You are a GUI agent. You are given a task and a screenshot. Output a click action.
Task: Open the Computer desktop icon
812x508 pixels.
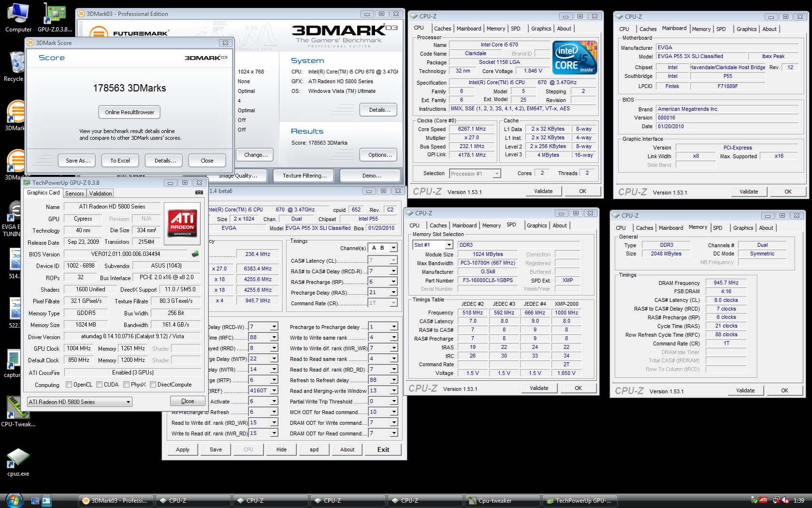18,17
